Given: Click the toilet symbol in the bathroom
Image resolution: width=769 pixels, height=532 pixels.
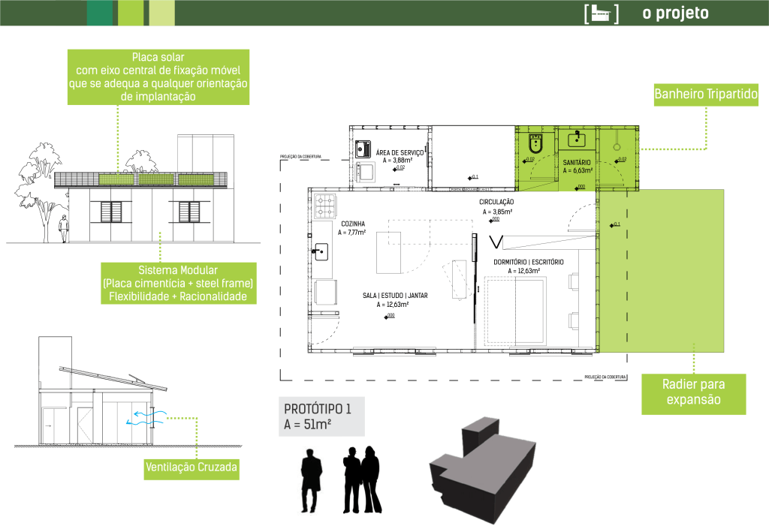Looking at the screenshot, I should (x=537, y=141).
